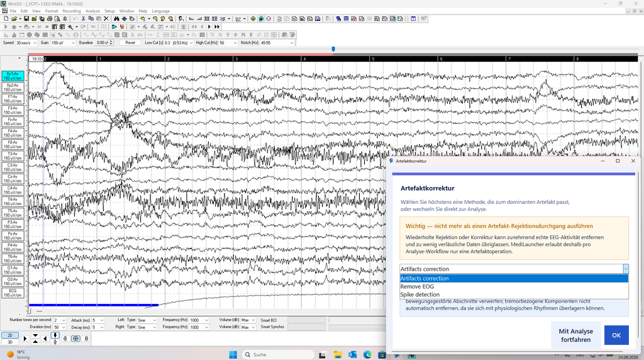The width and height of the screenshot is (644, 360).
Task: Click the Print preview icon
Action: pos(57,18)
